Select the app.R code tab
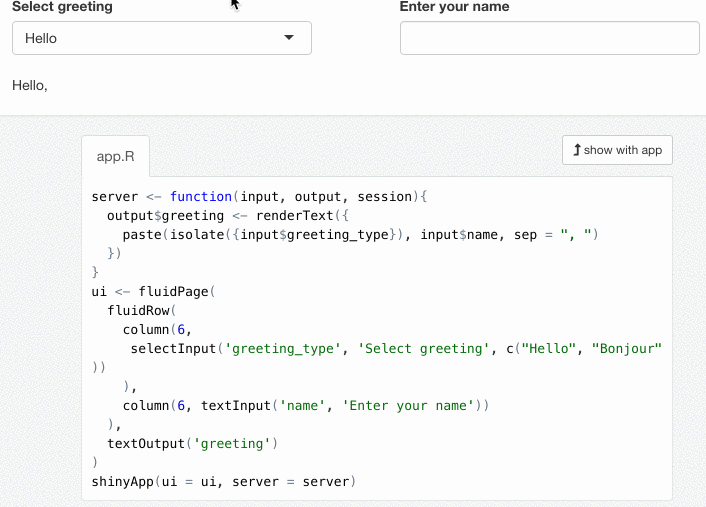706x507 pixels. coord(115,156)
